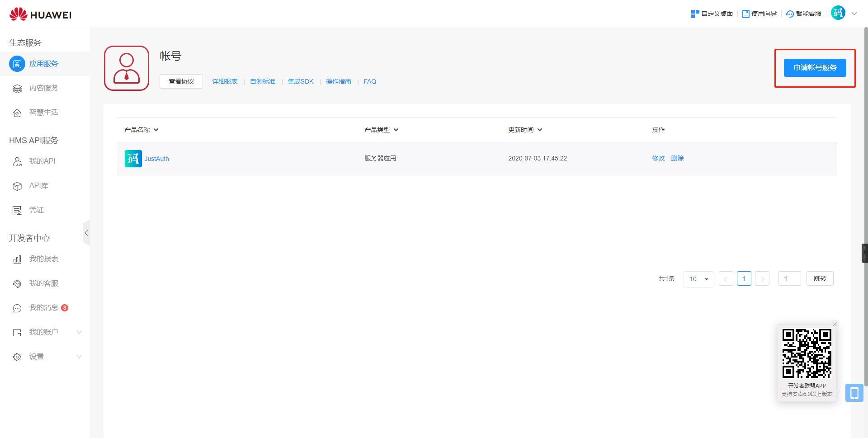This screenshot has height=438, width=868.
Task: Expand the 我的账户 submenu
Action: (x=79, y=332)
